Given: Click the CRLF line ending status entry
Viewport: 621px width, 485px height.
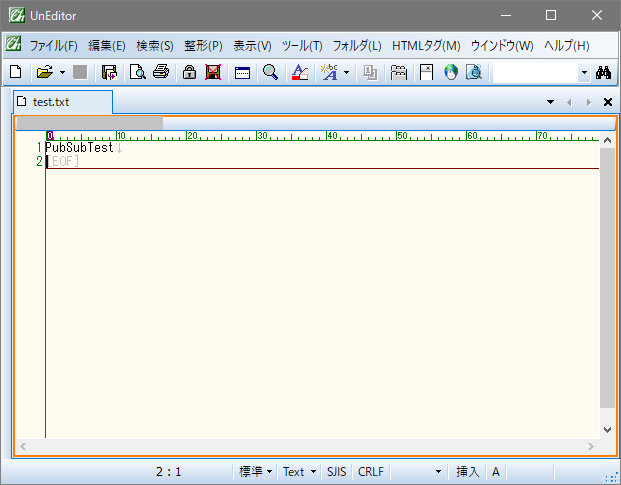Looking at the screenshot, I should pyautogui.click(x=371, y=472).
